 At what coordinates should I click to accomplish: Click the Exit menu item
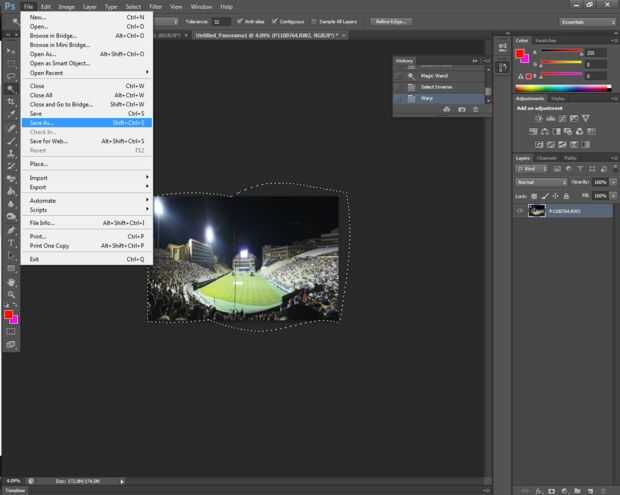click(x=87, y=259)
